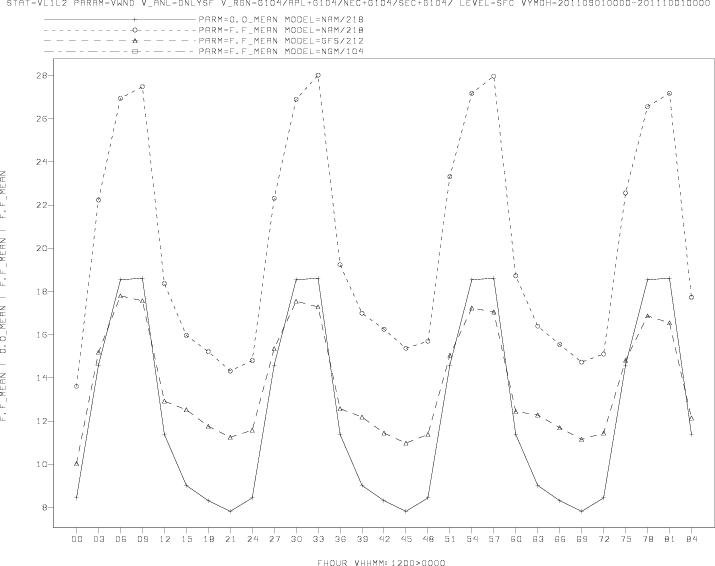The image size is (715, 566).
Task: Click x-axis tick label 72
Action: pos(603,539)
